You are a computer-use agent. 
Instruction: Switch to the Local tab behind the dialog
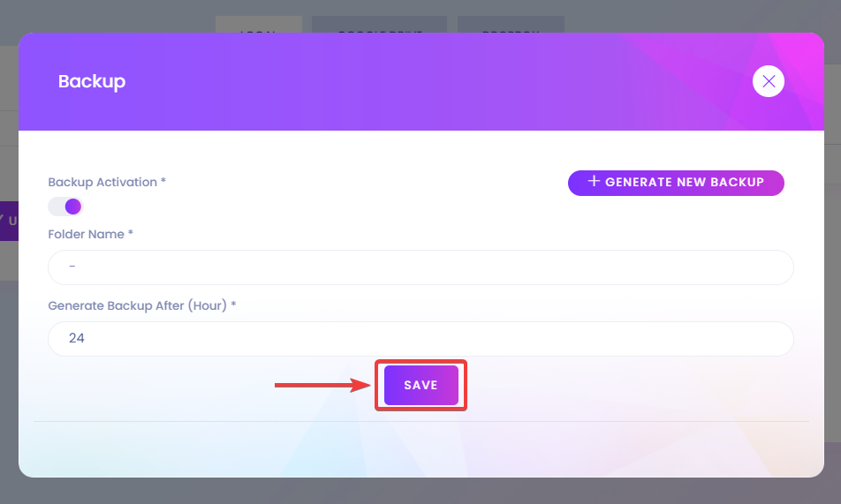click(x=259, y=24)
